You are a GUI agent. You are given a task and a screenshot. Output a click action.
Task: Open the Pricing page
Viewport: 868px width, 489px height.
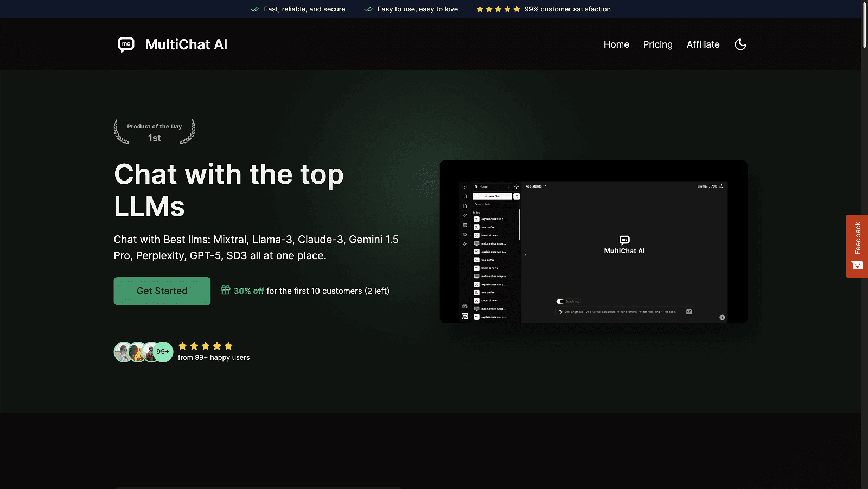click(658, 44)
